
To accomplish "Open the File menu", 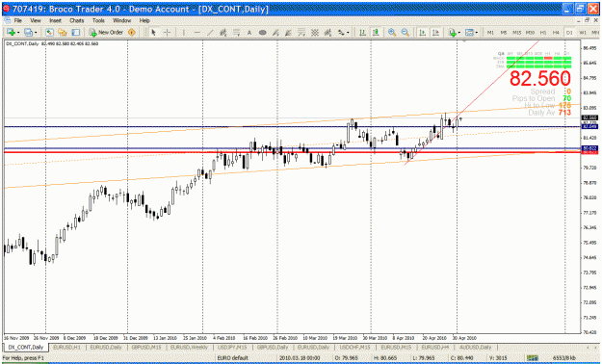I will click(x=18, y=20).
